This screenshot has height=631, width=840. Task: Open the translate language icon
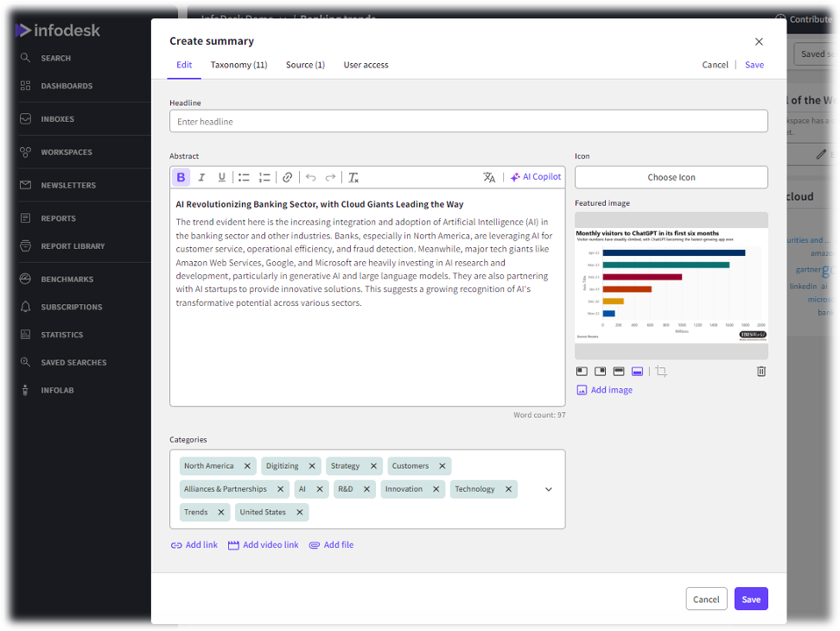489,176
